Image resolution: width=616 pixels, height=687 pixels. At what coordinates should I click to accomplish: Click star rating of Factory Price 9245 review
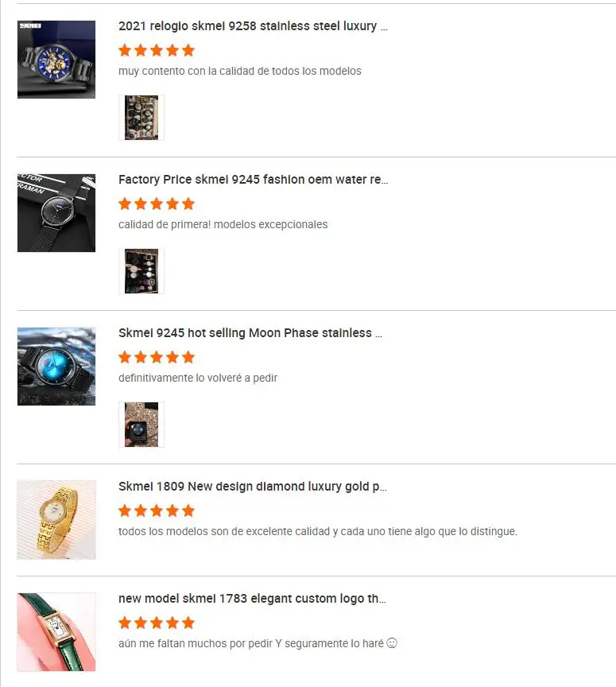tap(157, 204)
